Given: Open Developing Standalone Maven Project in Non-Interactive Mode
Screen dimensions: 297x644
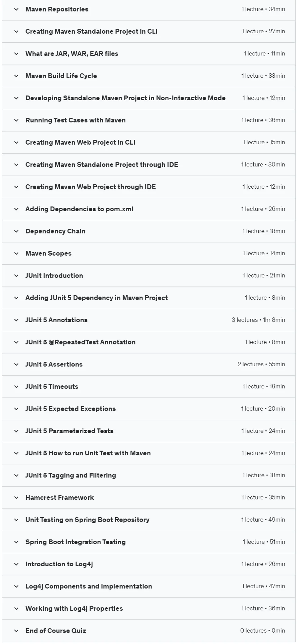Looking at the screenshot, I should [148, 98].
